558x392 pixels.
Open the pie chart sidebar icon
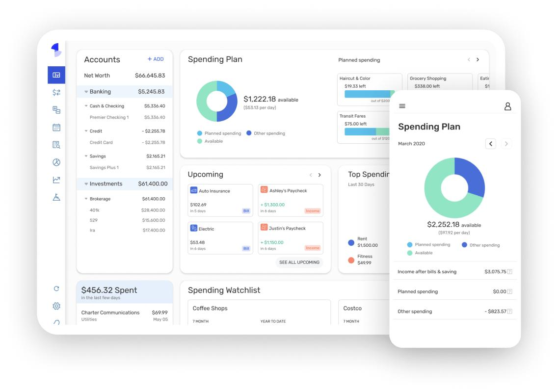[56, 162]
